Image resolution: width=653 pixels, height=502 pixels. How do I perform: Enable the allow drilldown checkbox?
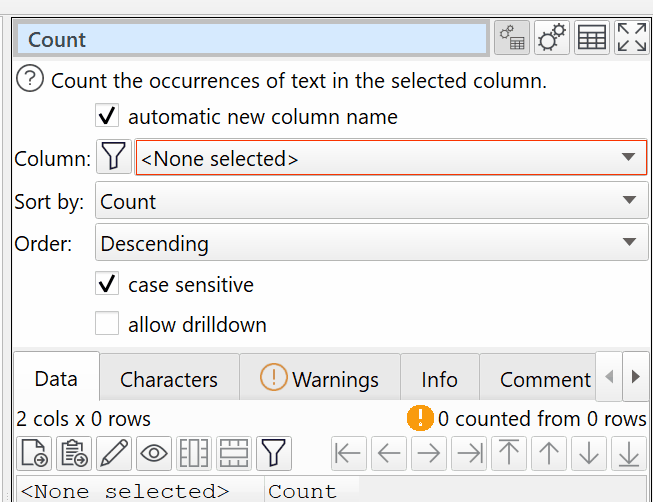pyautogui.click(x=107, y=324)
